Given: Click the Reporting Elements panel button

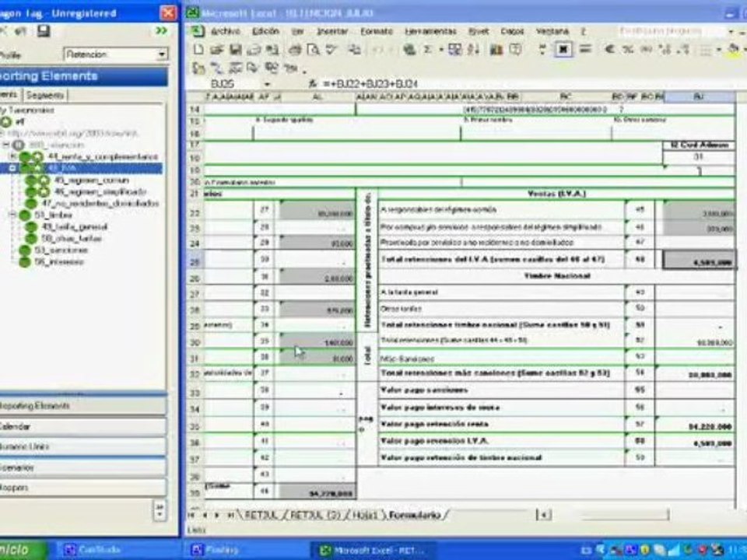Looking at the screenshot, I should pyautogui.click(x=83, y=406).
